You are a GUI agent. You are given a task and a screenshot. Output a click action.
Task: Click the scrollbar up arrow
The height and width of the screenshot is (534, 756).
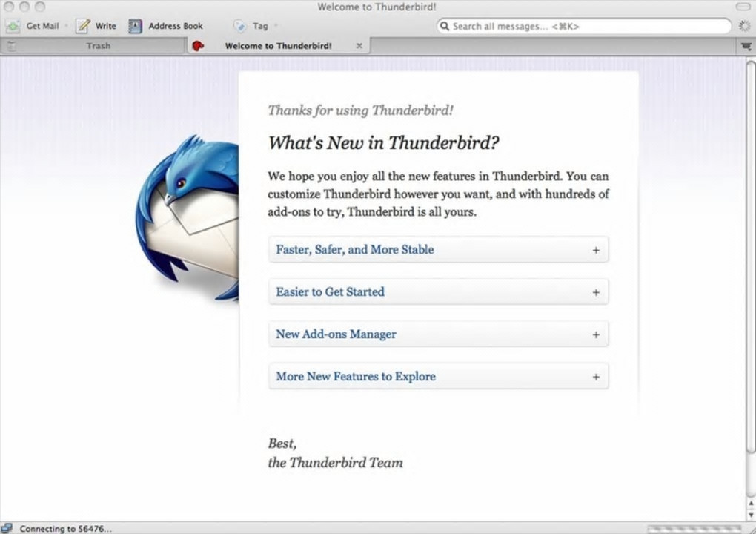751,503
